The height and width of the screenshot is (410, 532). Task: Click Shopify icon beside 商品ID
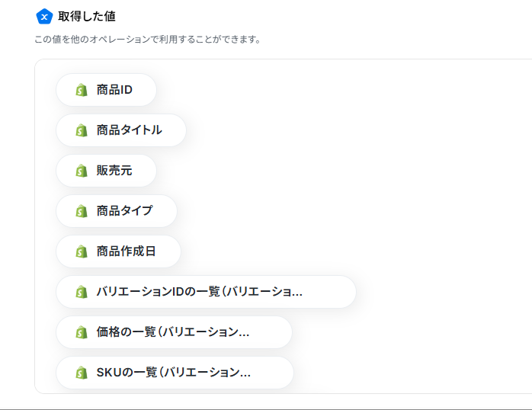[82, 90]
